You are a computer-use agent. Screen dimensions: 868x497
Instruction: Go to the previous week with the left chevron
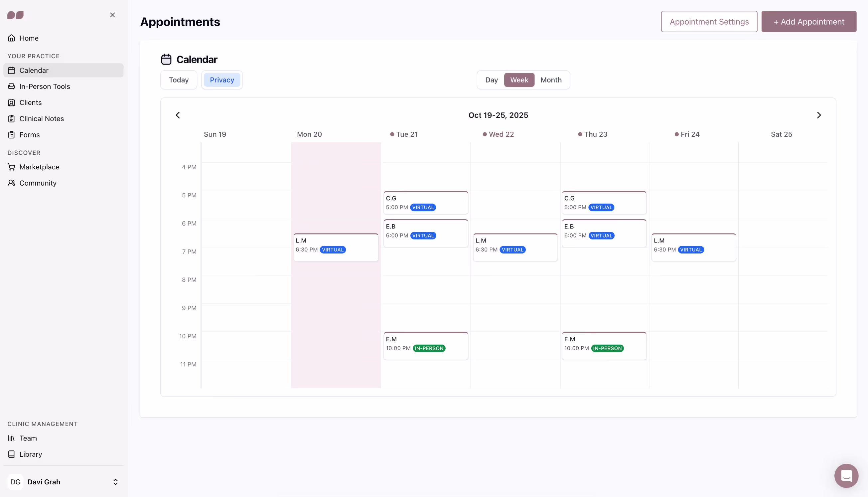point(178,115)
